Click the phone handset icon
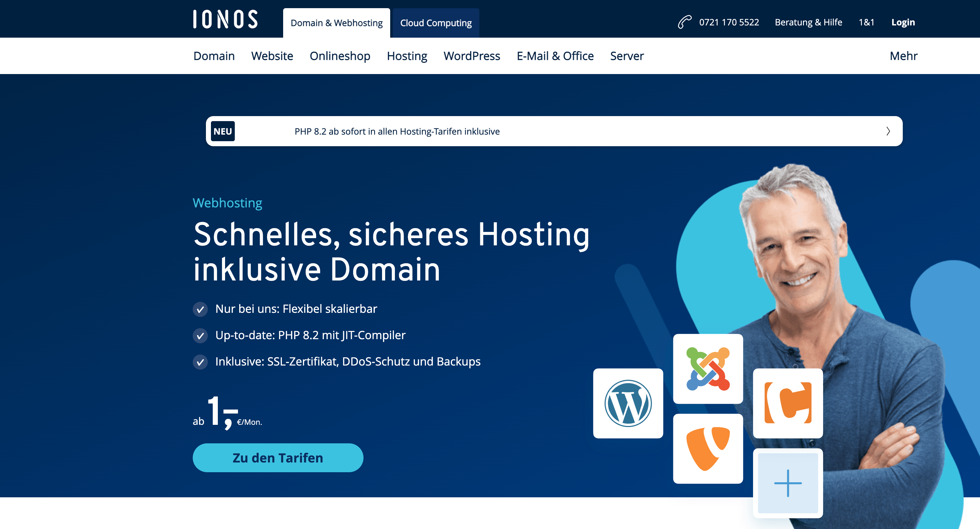 tap(684, 22)
